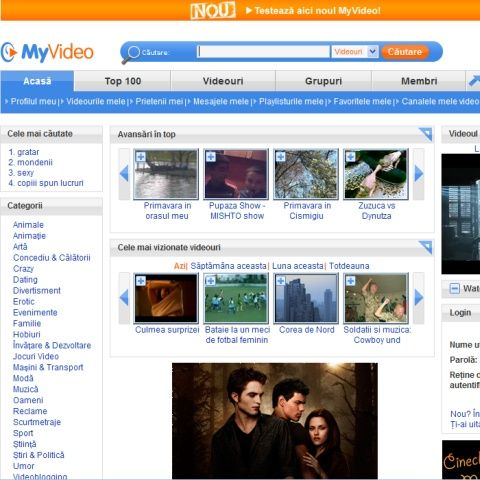Image resolution: width=480 pixels, height=480 pixels.
Task: Go to Prietenii mei
Action: tap(159, 101)
